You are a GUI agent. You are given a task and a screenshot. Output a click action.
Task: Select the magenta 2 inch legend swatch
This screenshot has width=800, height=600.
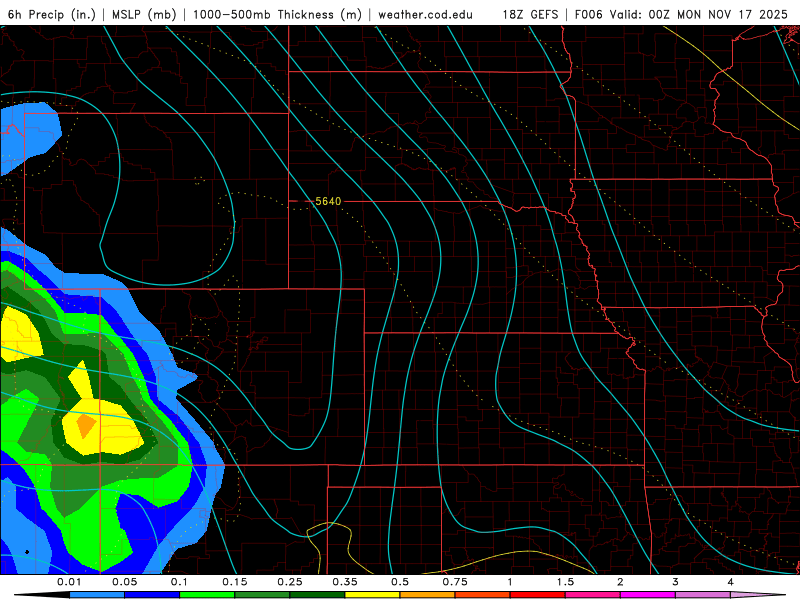[648, 595]
